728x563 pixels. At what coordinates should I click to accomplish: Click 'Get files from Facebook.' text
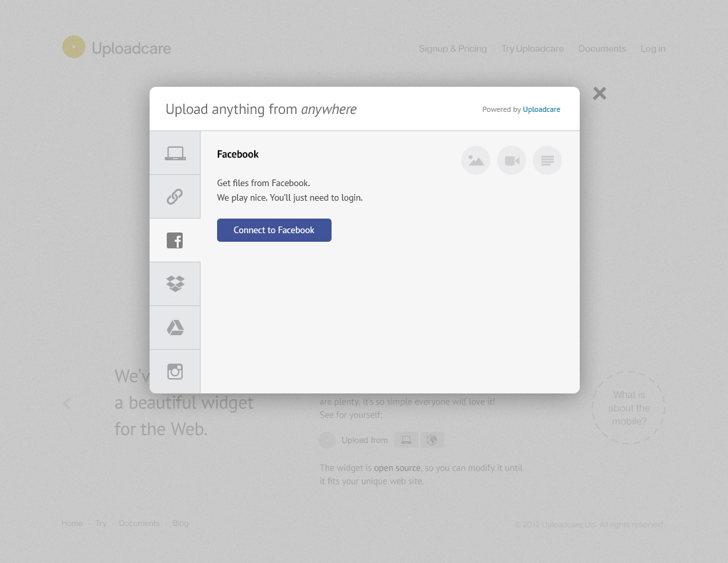click(x=263, y=183)
